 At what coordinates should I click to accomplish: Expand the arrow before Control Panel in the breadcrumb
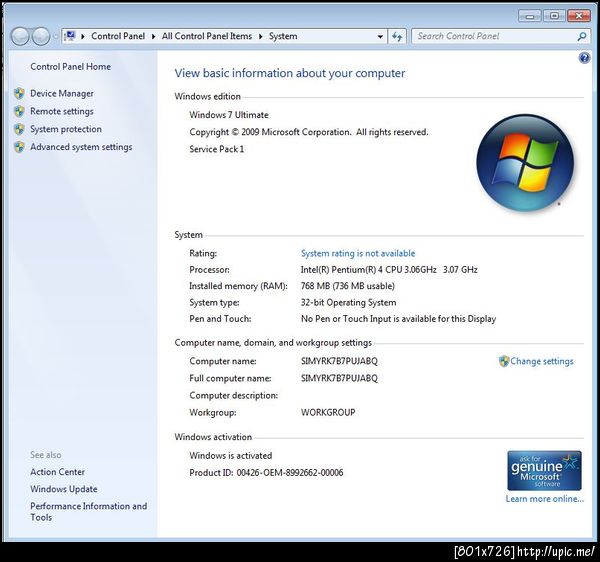[x=83, y=36]
